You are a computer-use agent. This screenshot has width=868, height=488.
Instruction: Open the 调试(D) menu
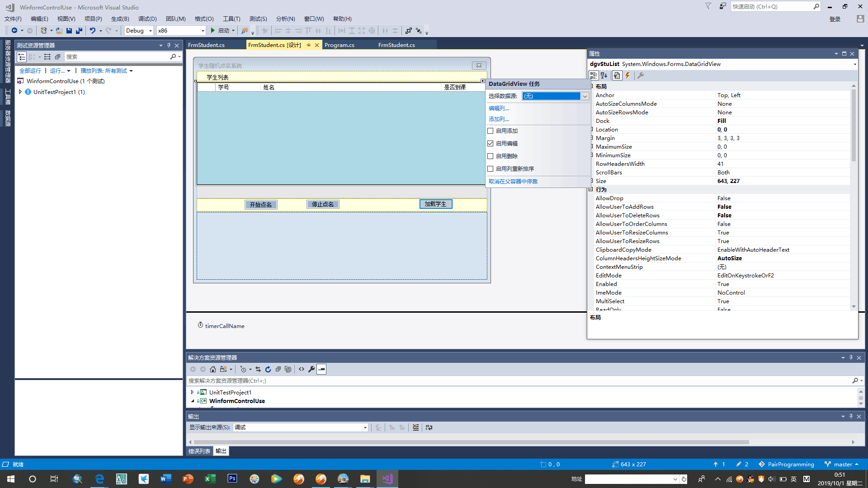point(147,19)
